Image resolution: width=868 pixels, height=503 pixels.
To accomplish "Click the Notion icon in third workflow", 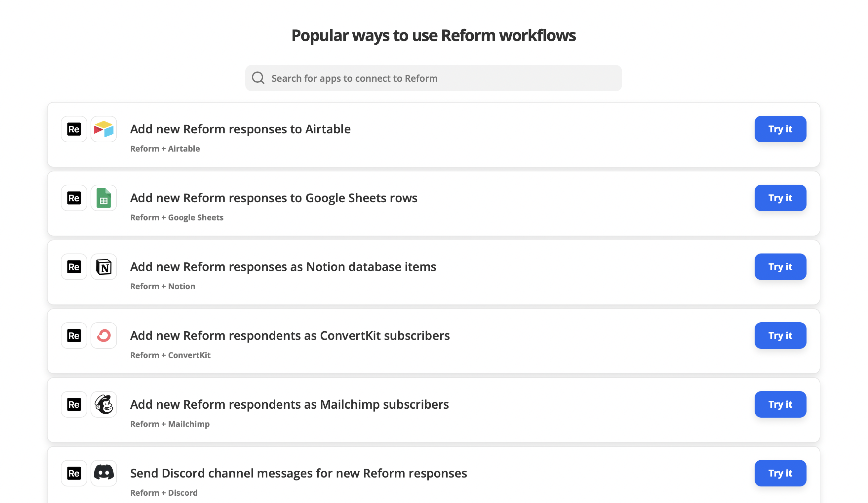I will point(103,266).
